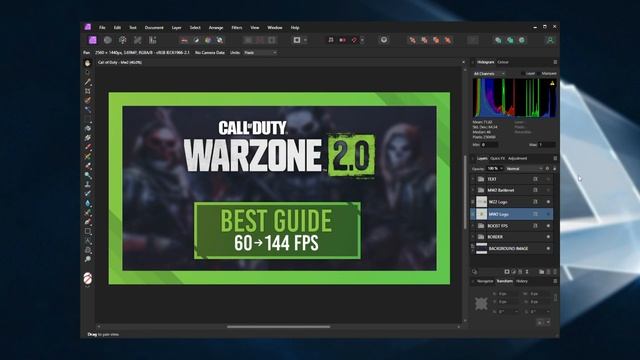Open the Normal blend mode dropdown
The width and height of the screenshot is (640, 360).
click(524, 168)
